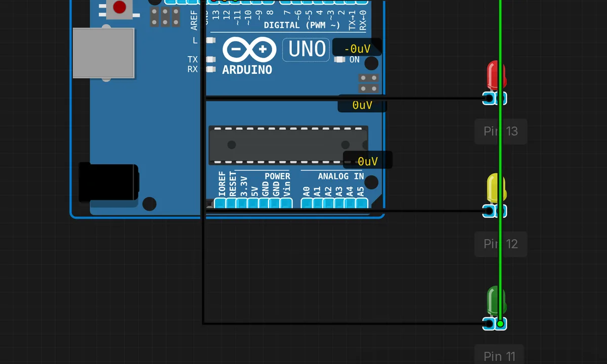Image resolution: width=607 pixels, height=364 pixels.
Task: Select the 5V power pin header
Action: 253,203
